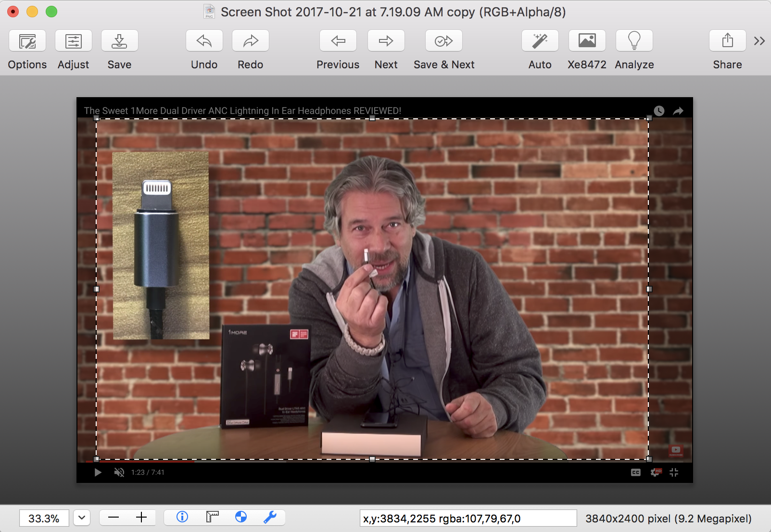Screen dimensions: 771x532
Task: Undo the last edit
Action: click(204, 41)
